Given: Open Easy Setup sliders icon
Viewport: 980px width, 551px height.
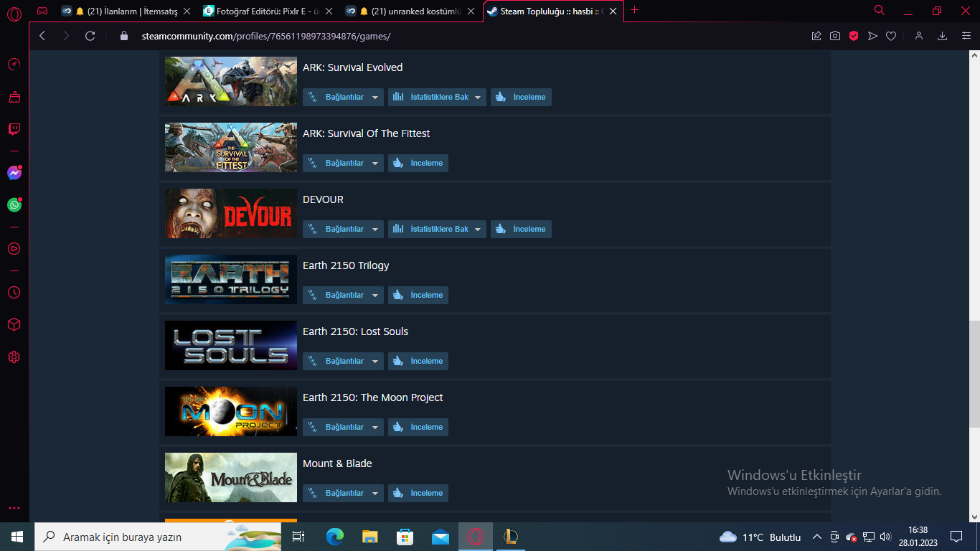Looking at the screenshot, I should click(x=966, y=36).
